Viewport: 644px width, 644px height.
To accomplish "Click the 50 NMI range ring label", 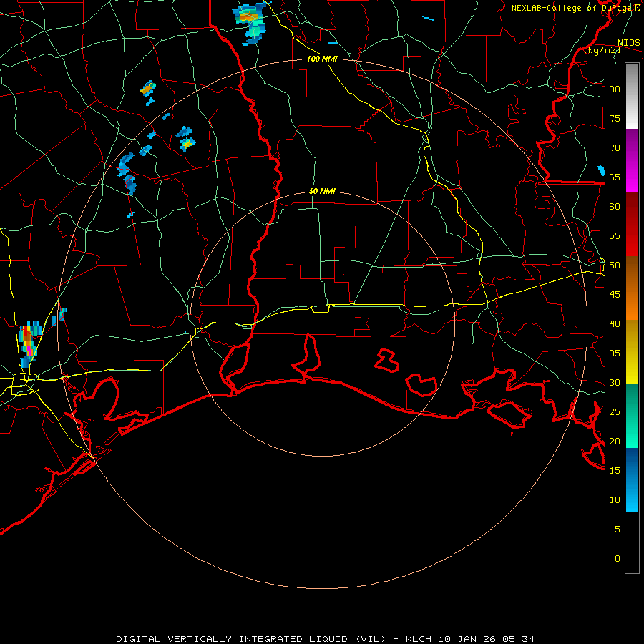I will coord(322,191).
